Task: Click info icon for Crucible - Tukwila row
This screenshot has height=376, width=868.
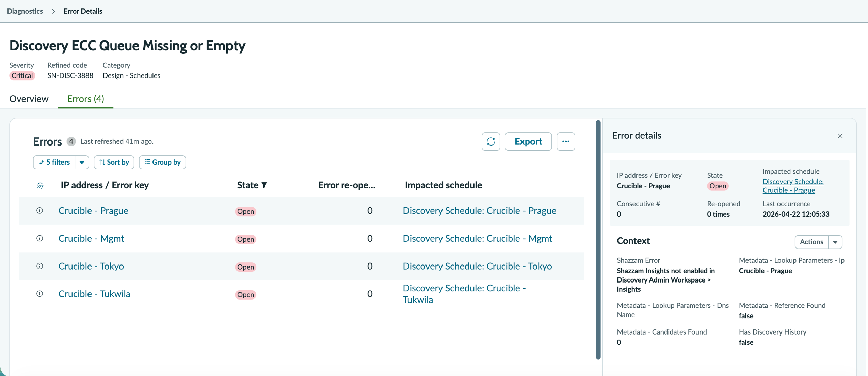Action: tap(40, 294)
